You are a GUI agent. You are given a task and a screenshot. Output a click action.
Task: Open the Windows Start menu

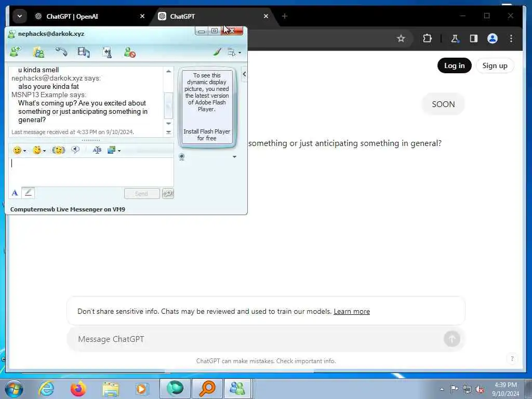pyautogui.click(x=14, y=389)
